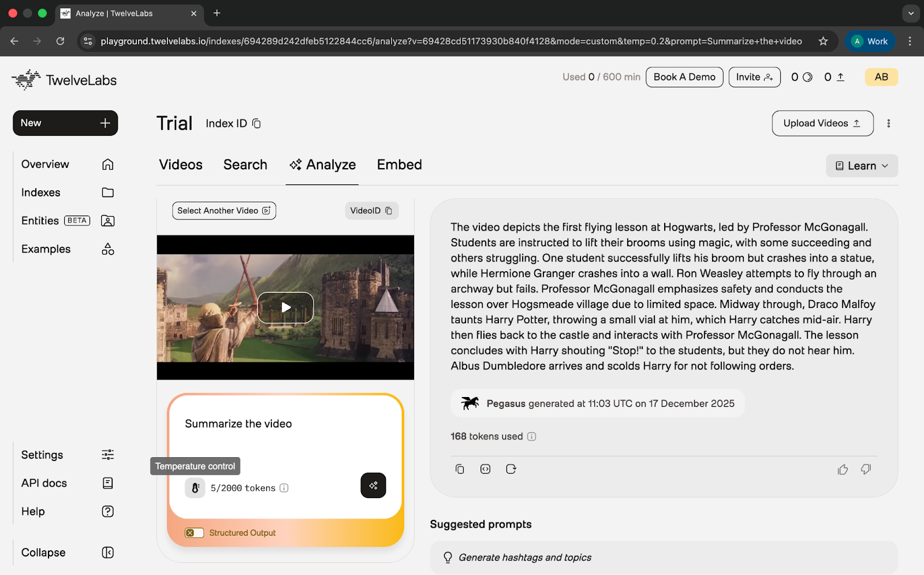Open a new browser tab

(217, 13)
